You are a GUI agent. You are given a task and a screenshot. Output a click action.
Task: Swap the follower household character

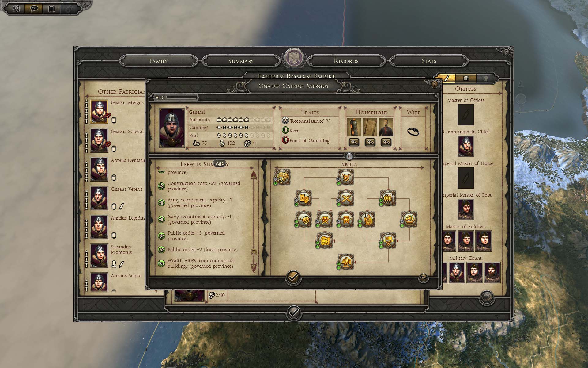386,142
